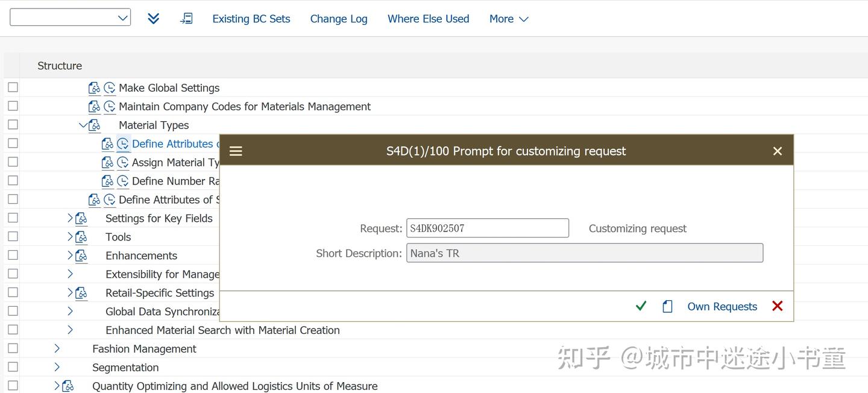Click the table configuration icon in the top toolbar
Screen dimensions: 868x393
pyautogui.click(x=187, y=19)
